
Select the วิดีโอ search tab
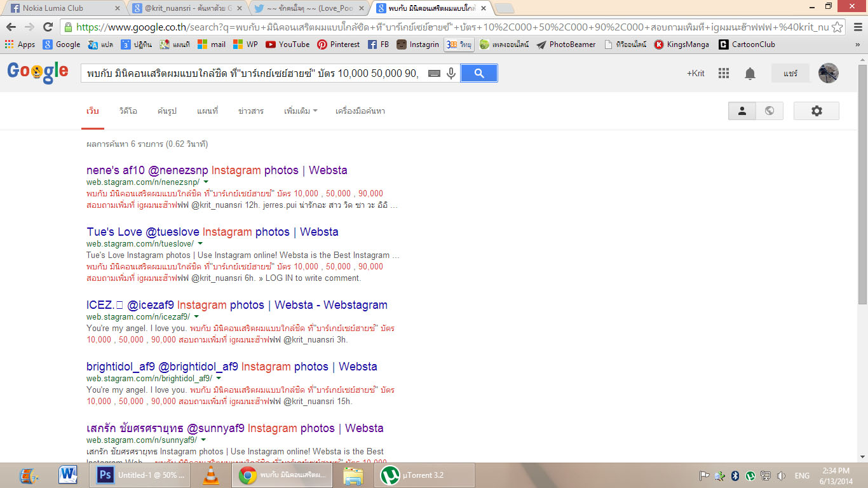[x=128, y=111]
